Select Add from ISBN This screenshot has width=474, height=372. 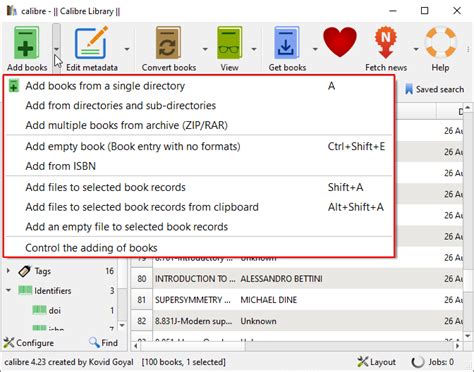click(199, 166)
